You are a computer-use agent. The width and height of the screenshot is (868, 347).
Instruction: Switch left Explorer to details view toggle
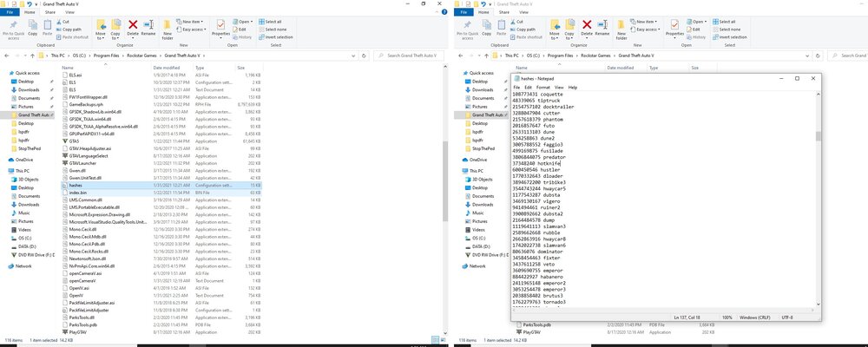click(x=436, y=339)
